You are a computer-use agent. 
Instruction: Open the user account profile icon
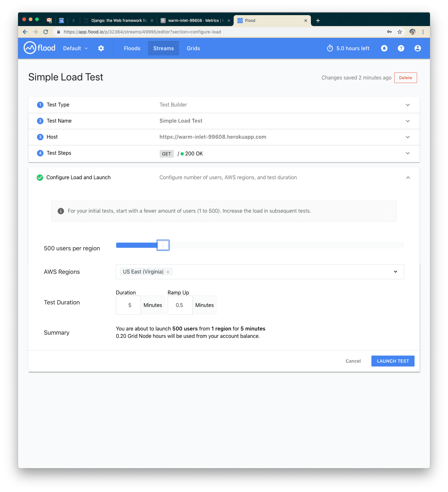pos(417,48)
